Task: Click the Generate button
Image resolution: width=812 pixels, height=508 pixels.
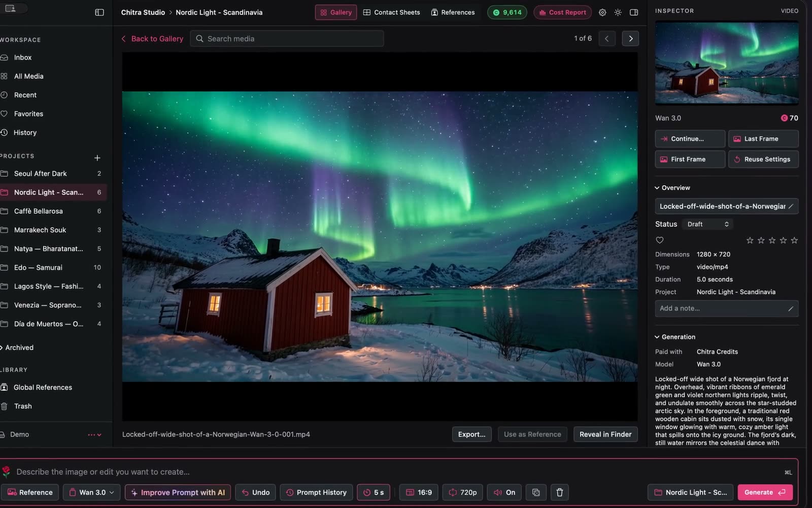Action: coord(765,492)
